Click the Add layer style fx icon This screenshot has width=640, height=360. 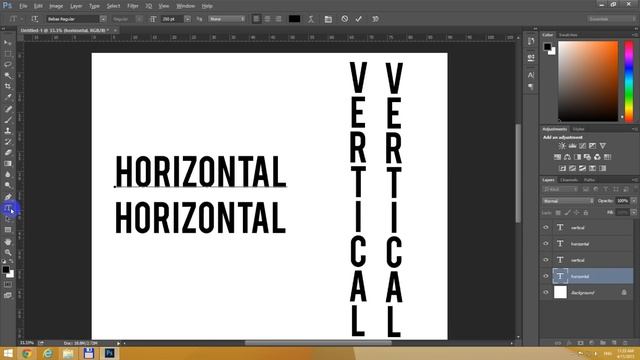(569, 343)
